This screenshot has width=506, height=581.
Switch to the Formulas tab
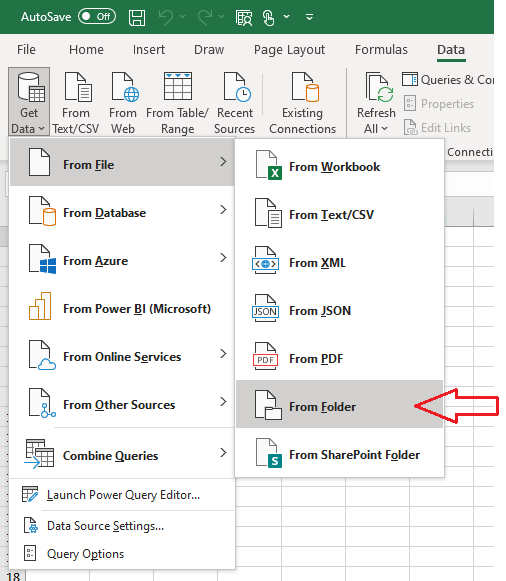381,50
